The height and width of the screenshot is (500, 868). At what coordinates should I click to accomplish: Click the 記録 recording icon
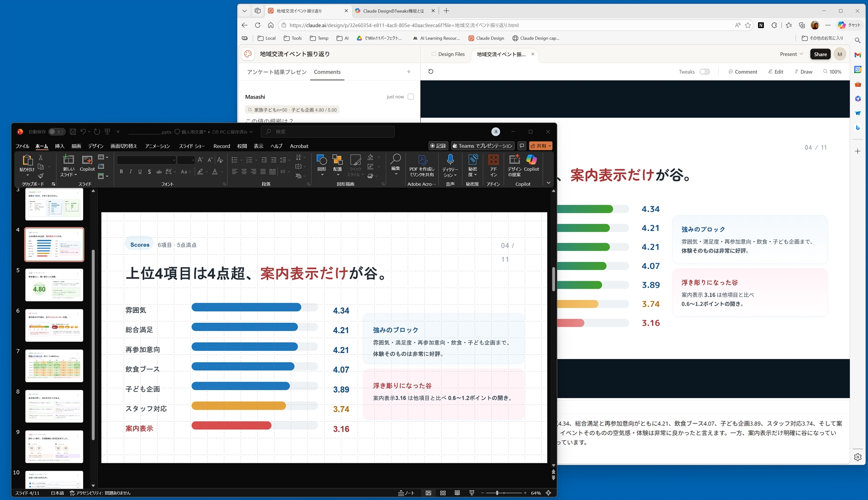(x=438, y=146)
